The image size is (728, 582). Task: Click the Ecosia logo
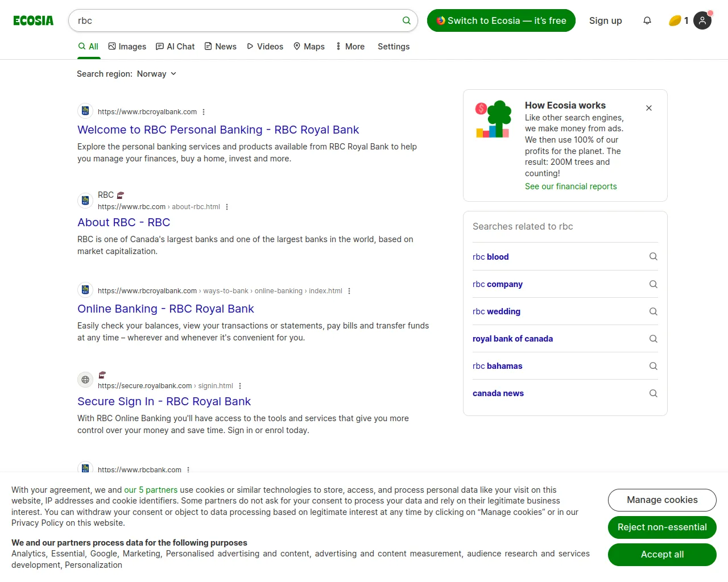(x=34, y=20)
